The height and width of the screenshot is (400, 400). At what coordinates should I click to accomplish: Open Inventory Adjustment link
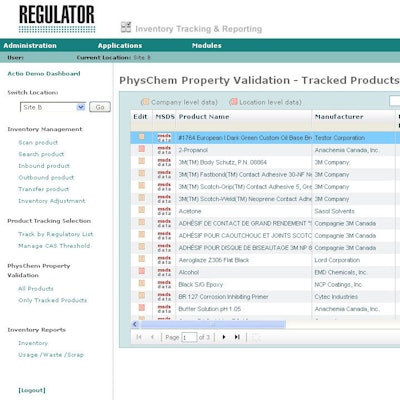pyautogui.click(x=52, y=201)
